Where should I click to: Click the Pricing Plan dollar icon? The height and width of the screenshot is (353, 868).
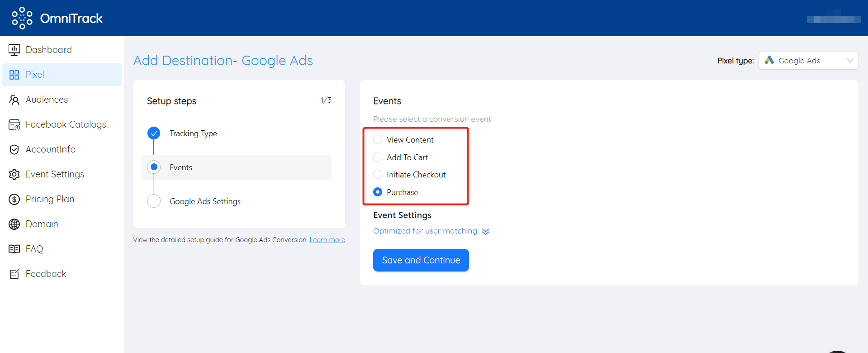pos(14,199)
